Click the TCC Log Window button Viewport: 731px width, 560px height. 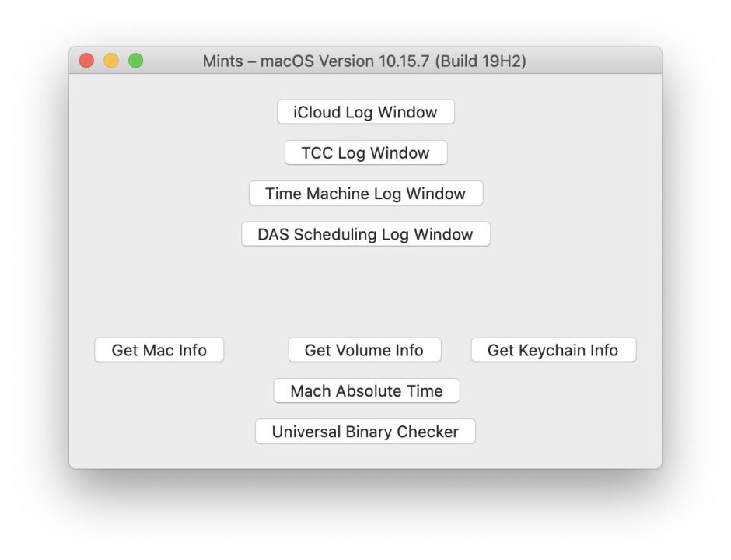[365, 153]
